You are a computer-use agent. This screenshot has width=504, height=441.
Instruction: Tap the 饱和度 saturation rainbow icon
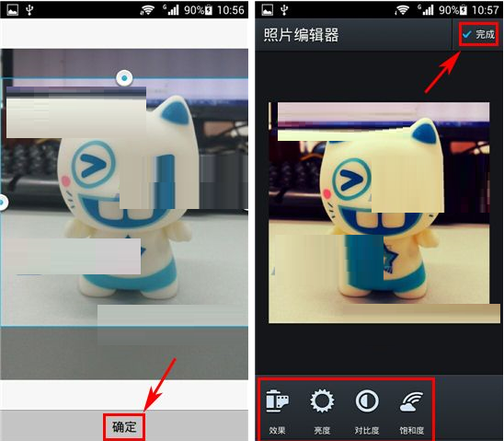(x=412, y=401)
